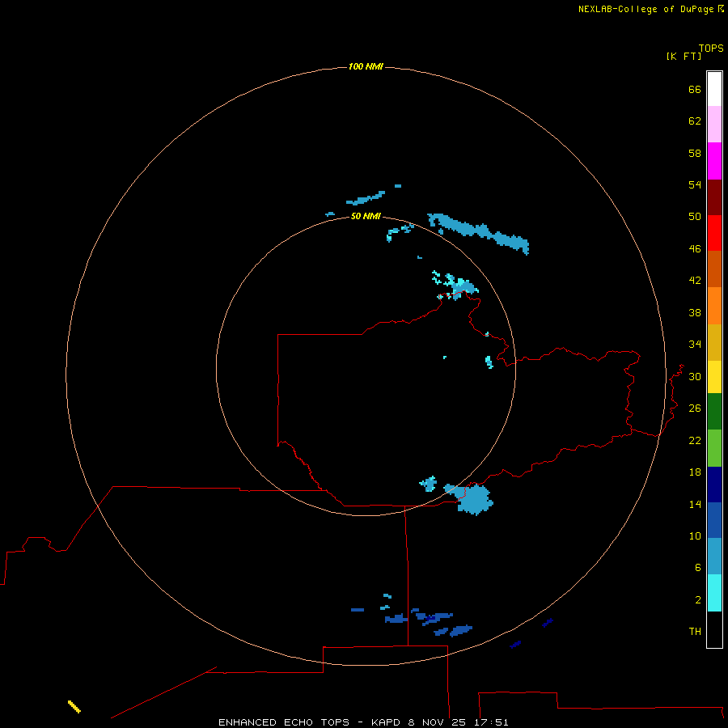The height and width of the screenshot is (728, 728).
Task: Click the "54" legend value
Action: tap(695, 184)
